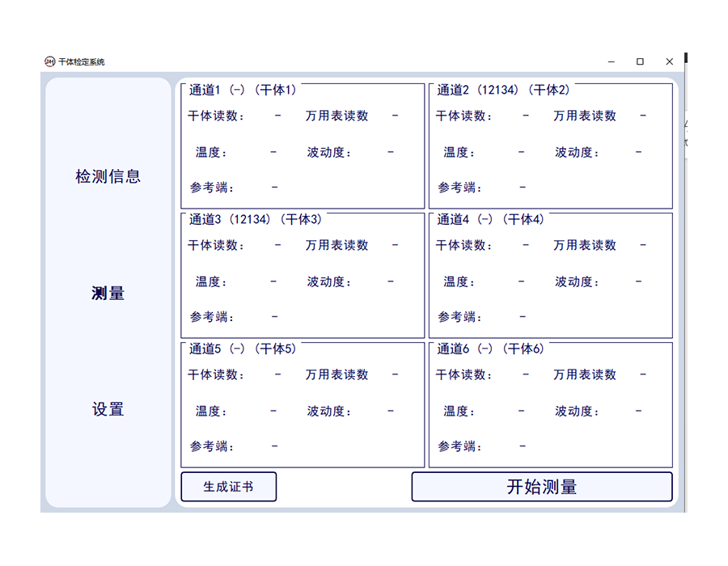Select the 通道1 (-) (干体1) panel title
This screenshot has height=566, width=728.
243,90
